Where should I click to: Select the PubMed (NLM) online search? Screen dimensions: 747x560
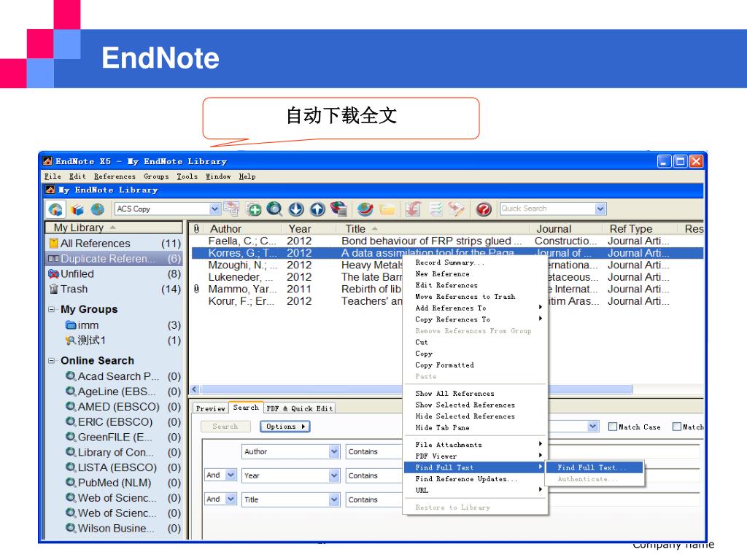click(x=115, y=483)
